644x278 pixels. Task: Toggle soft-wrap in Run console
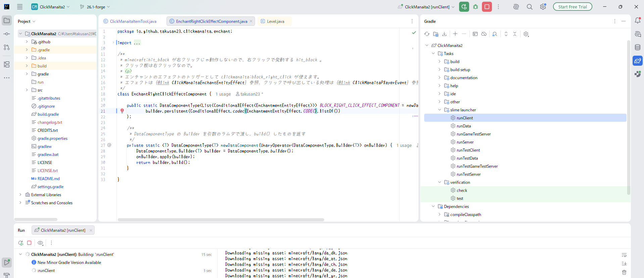624,255
